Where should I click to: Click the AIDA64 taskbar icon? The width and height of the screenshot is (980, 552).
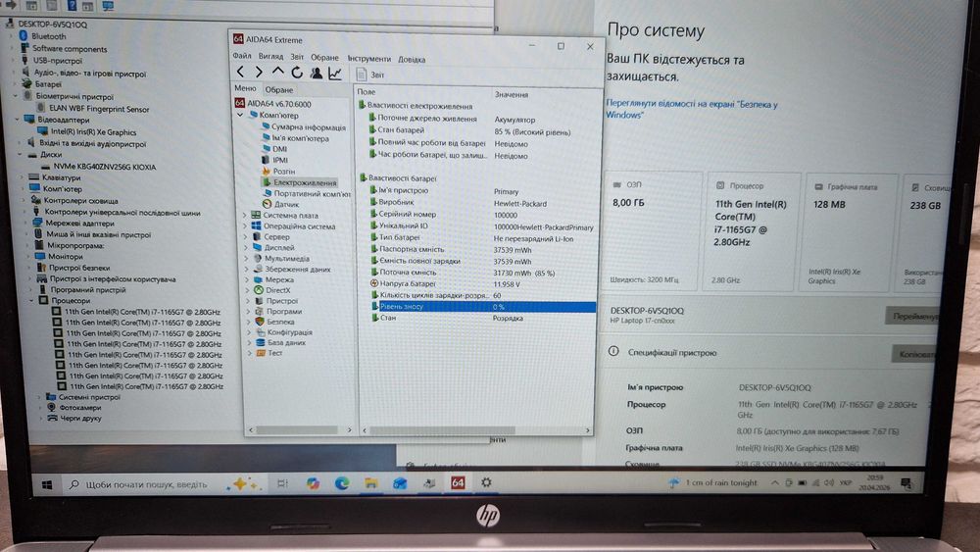pos(458,482)
